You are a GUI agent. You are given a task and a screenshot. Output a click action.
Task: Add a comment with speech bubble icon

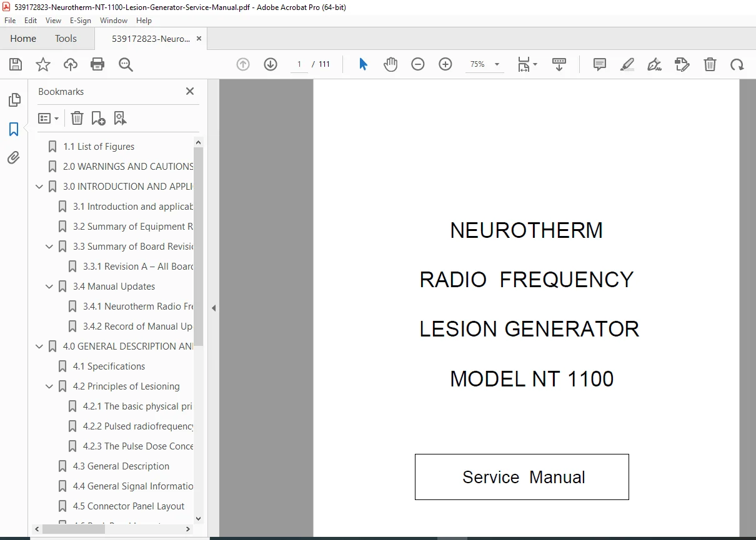[600, 64]
